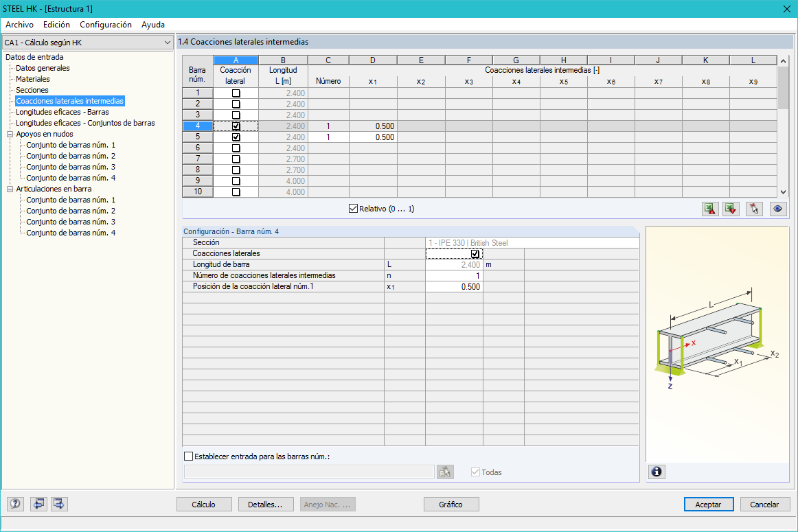Click the Excel export icon button

coord(710,209)
